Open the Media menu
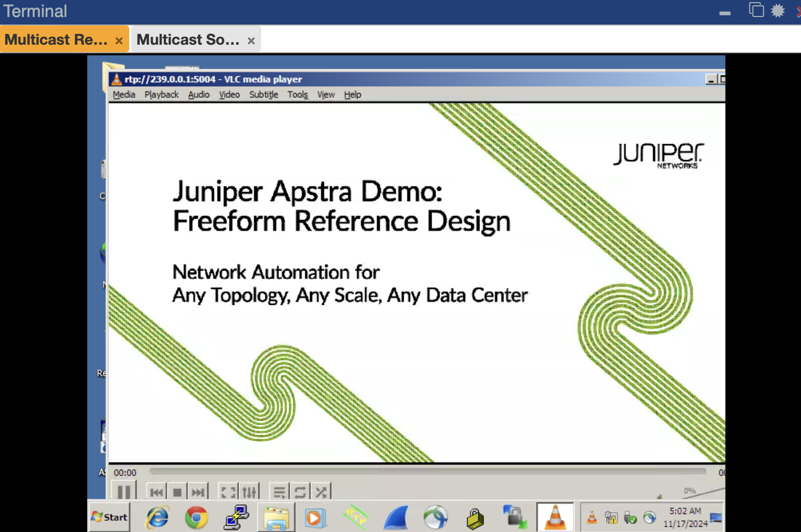The image size is (801, 532). (x=123, y=94)
